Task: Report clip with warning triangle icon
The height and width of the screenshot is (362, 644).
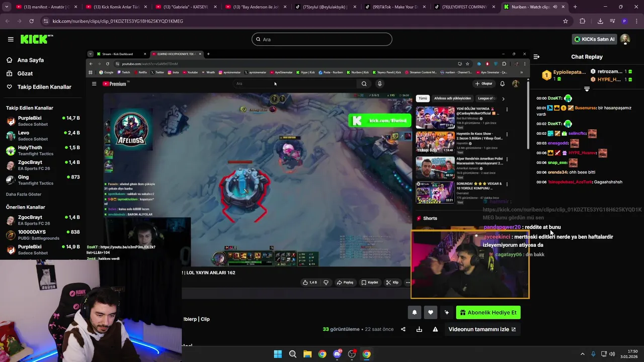Action: tap(435, 329)
